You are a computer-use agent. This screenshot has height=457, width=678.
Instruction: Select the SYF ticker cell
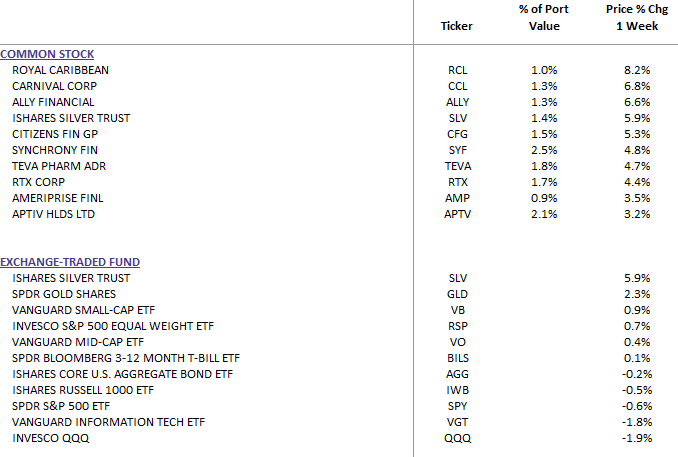458,150
